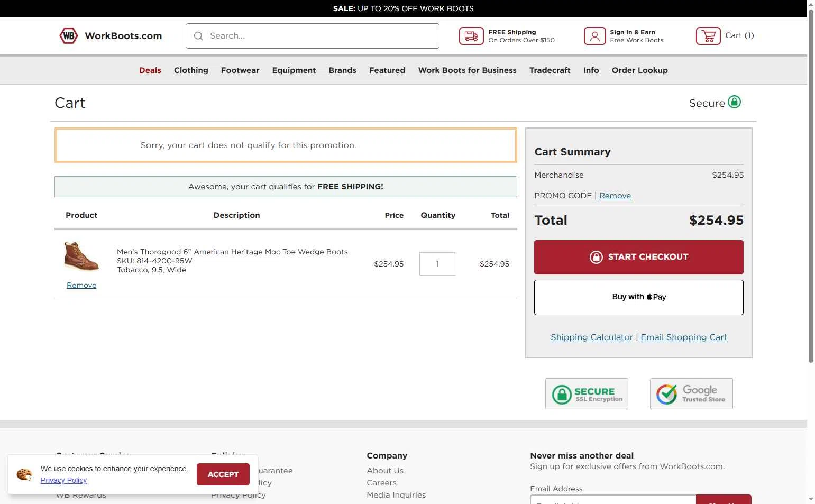The image size is (815, 504).
Task: Remove the promo code link
Action: click(x=615, y=196)
